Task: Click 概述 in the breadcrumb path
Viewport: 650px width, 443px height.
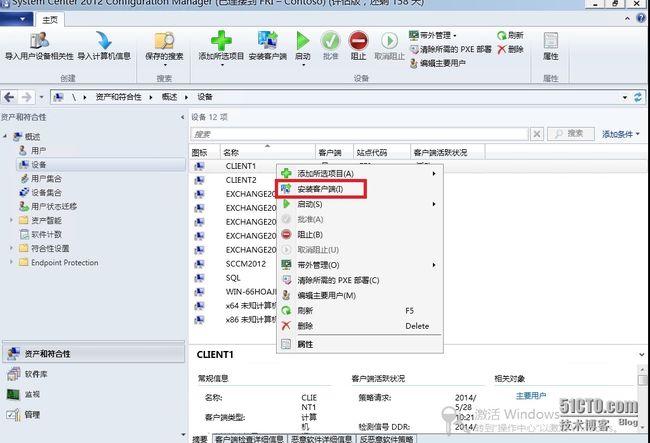Action: 169,97
